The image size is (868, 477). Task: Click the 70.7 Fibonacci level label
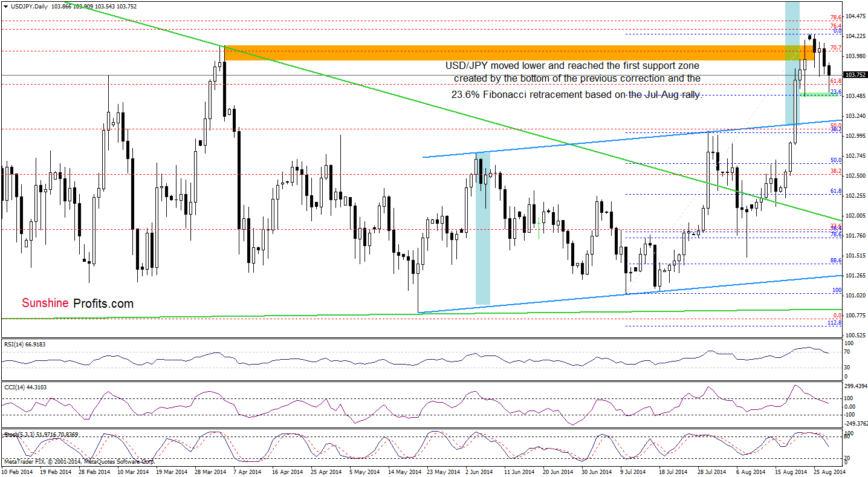pyautogui.click(x=836, y=48)
